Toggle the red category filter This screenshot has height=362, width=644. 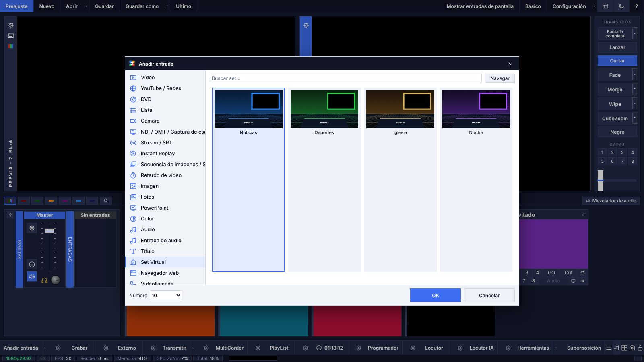click(24, 200)
